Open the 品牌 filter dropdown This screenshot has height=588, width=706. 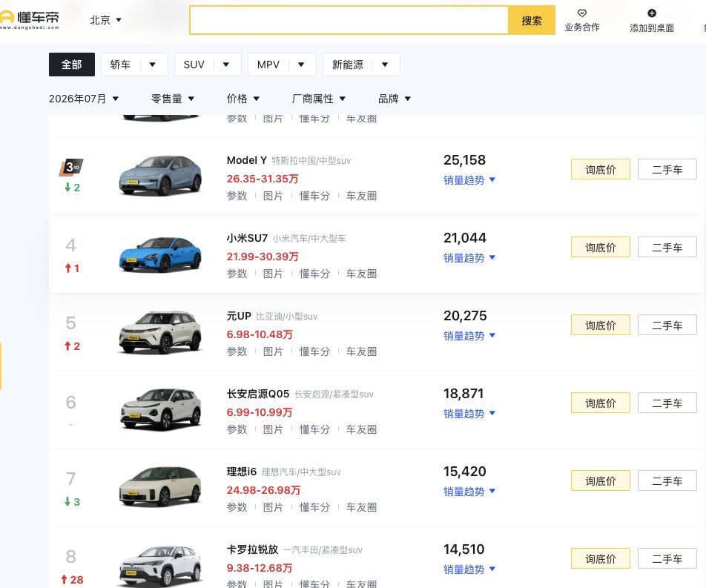[x=395, y=99]
